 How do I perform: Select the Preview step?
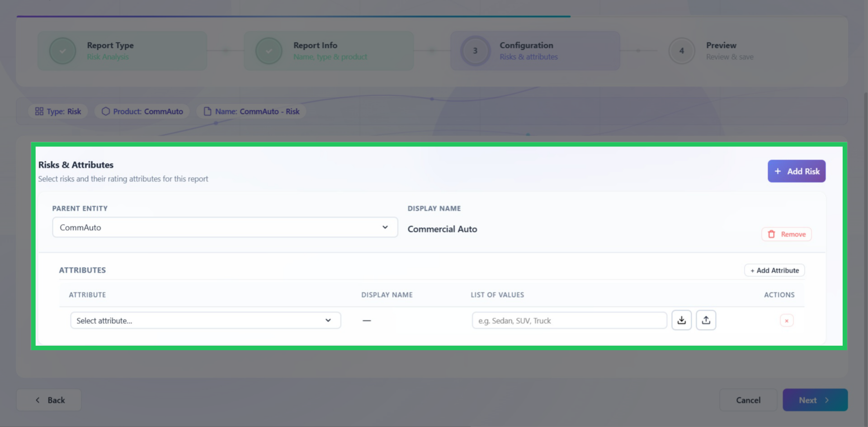[712, 51]
